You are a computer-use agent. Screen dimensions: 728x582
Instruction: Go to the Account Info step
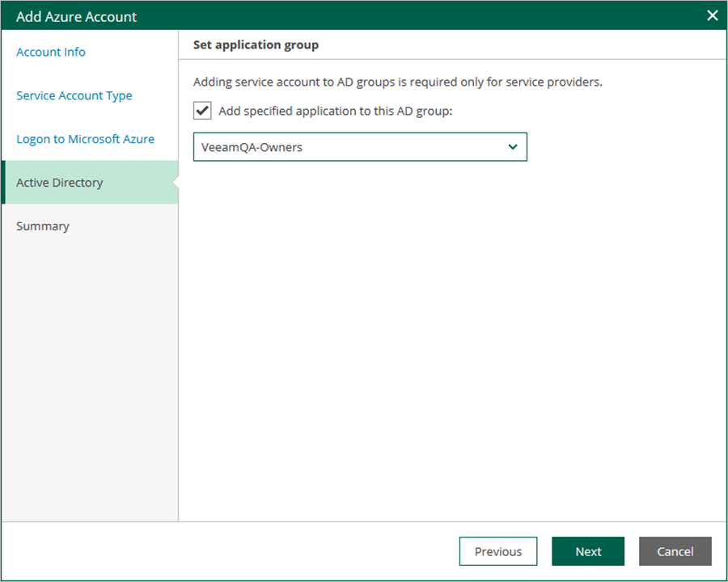[x=51, y=52]
